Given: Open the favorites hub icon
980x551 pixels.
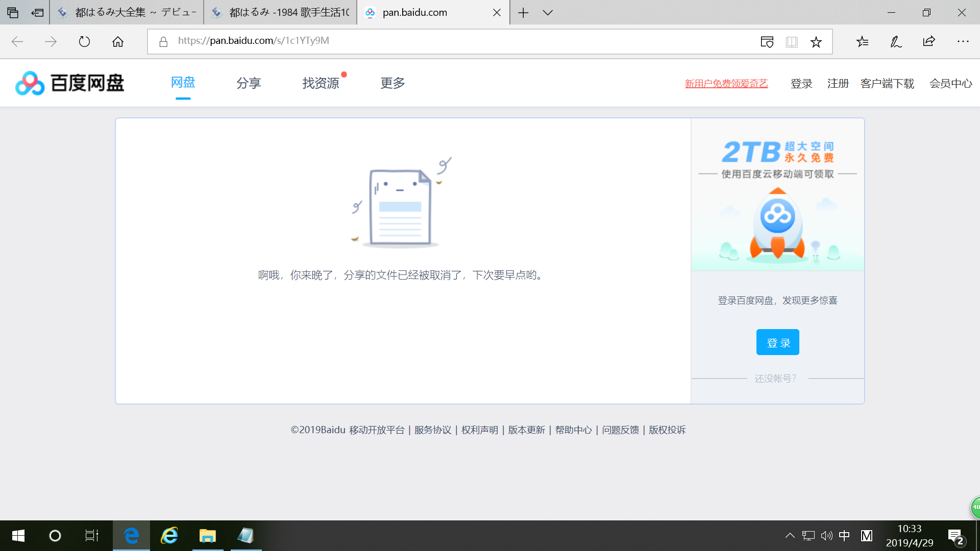Looking at the screenshot, I should [x=862, y=42].
